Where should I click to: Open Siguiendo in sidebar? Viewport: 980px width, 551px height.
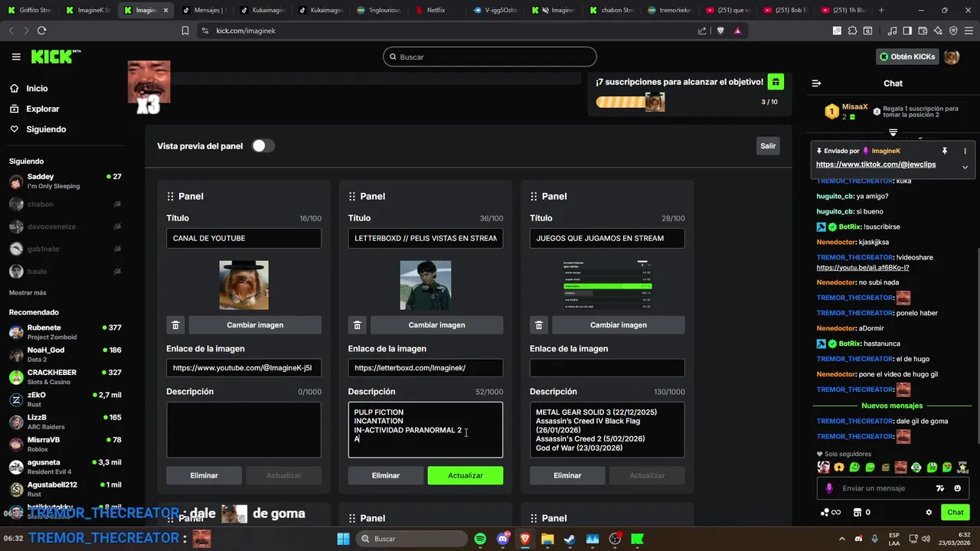point(38,129)
